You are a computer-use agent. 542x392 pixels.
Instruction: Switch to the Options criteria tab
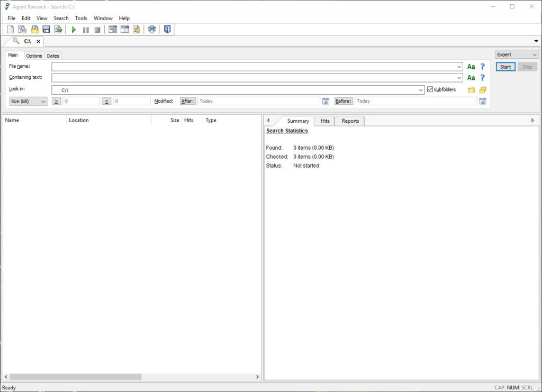pyautogui.click(x=34, y=56)
